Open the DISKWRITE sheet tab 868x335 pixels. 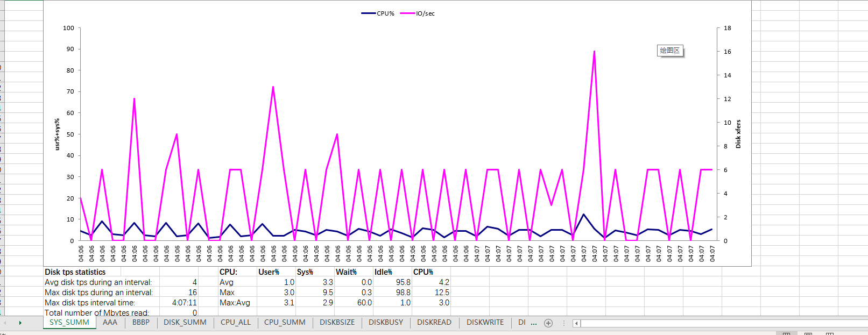click(485, 323)
